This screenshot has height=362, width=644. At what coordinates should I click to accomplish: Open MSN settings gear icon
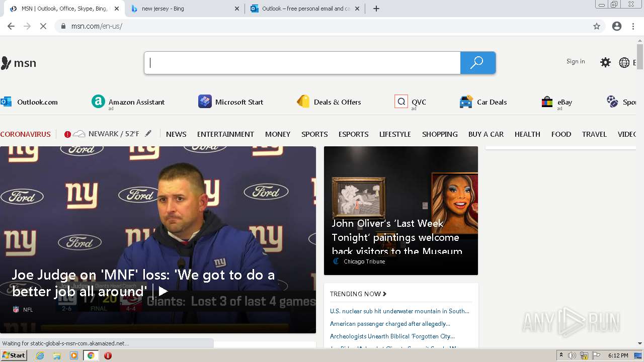coord(605,62)
